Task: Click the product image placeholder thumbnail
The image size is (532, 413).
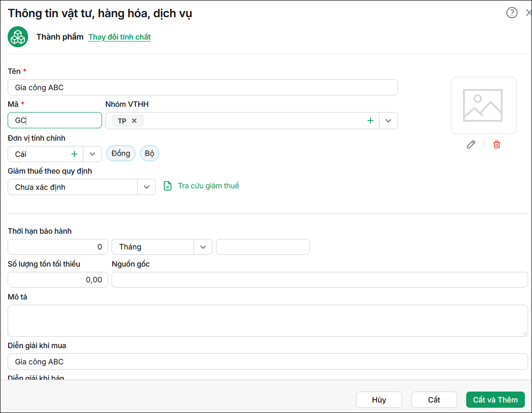Action: click(483, 105)
